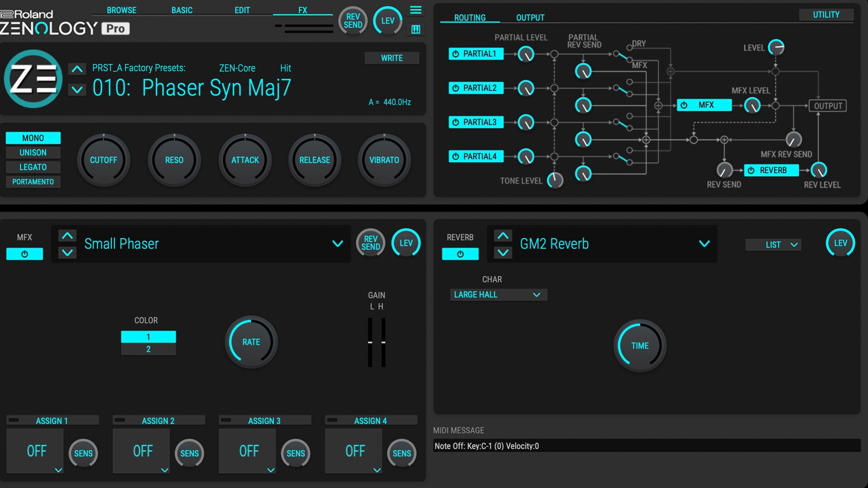
Task: Click the PARTIAL2 level knob
Action: click(x=526, y=88)
